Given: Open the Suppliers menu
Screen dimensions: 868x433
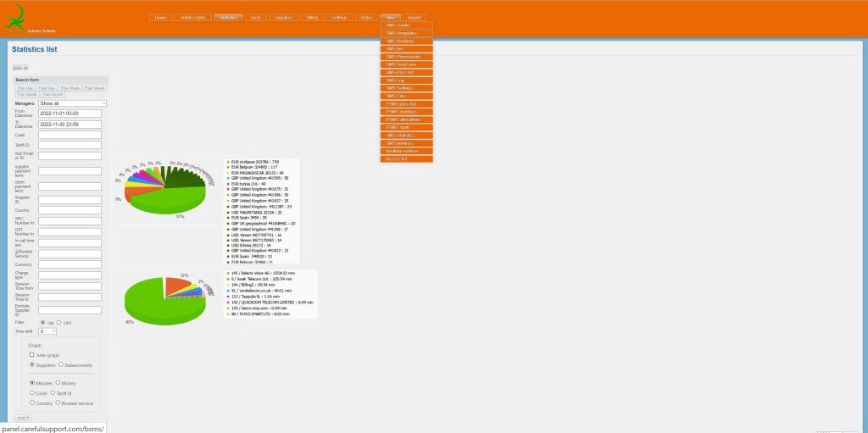Looking at the screenshot, I should pos(284,17).
